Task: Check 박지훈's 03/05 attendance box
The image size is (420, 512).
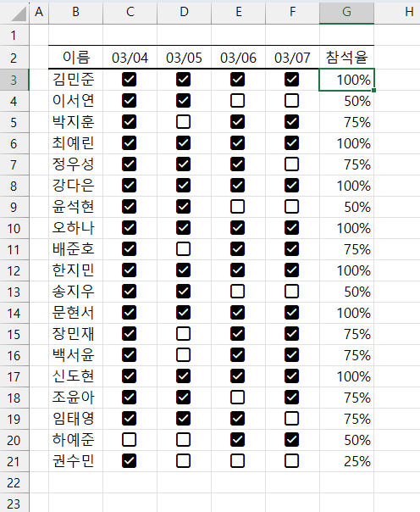Action: coord(183,122)
